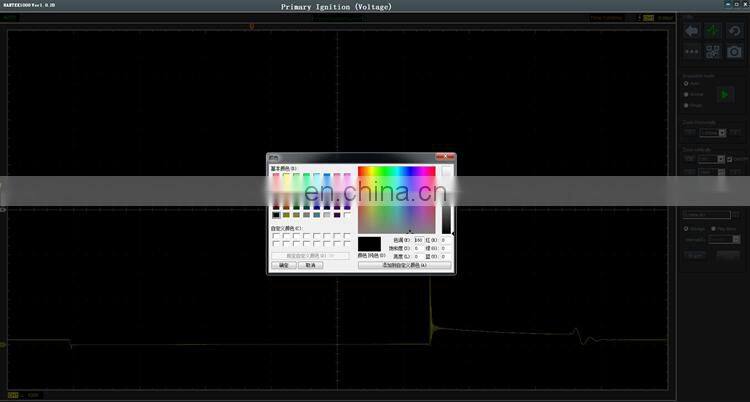Select the Auto acquisition mode radio button

[x=685, y=83]
